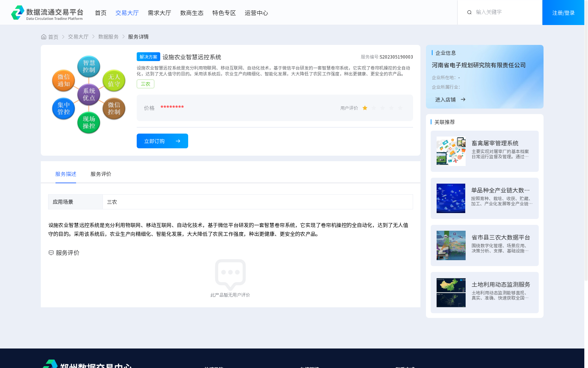Click the 立即订购 button
Viewport: 588px width, 368px height.
click(x=162, y=141)
